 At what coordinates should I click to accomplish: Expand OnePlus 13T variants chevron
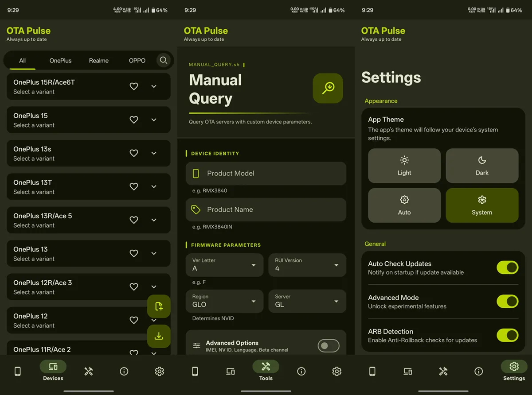pos(154,186)
